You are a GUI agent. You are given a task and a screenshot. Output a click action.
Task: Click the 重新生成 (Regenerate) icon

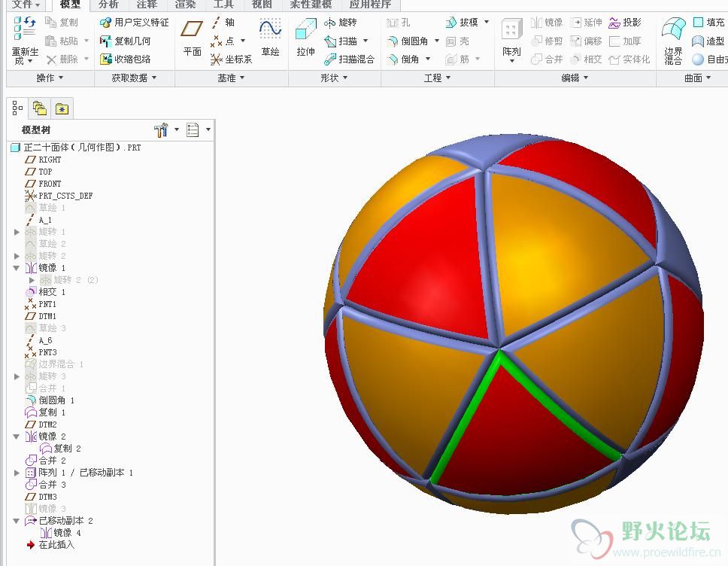pos(25,28)
